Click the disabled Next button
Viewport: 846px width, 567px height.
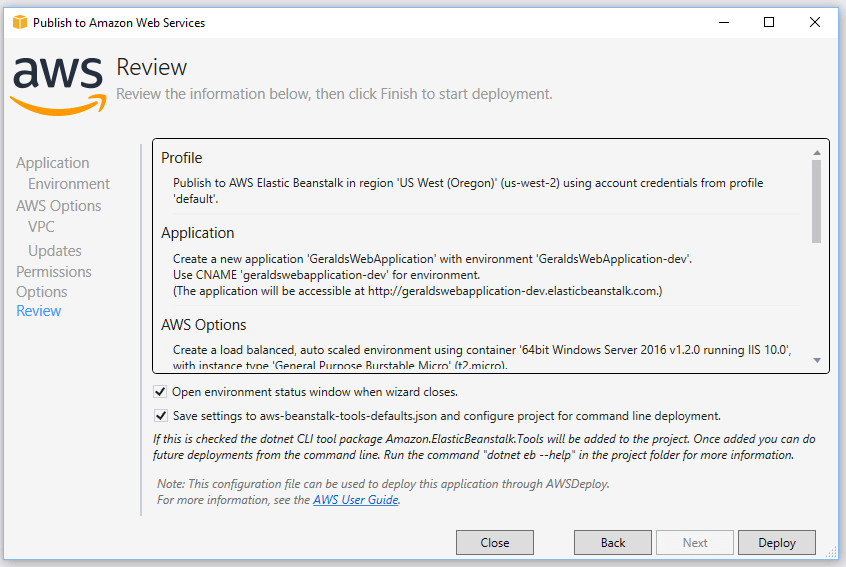[695, 543]
